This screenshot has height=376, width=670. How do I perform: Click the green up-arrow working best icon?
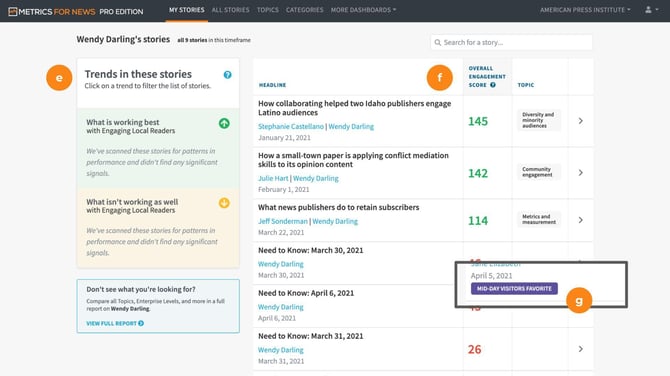coord(224,123)
